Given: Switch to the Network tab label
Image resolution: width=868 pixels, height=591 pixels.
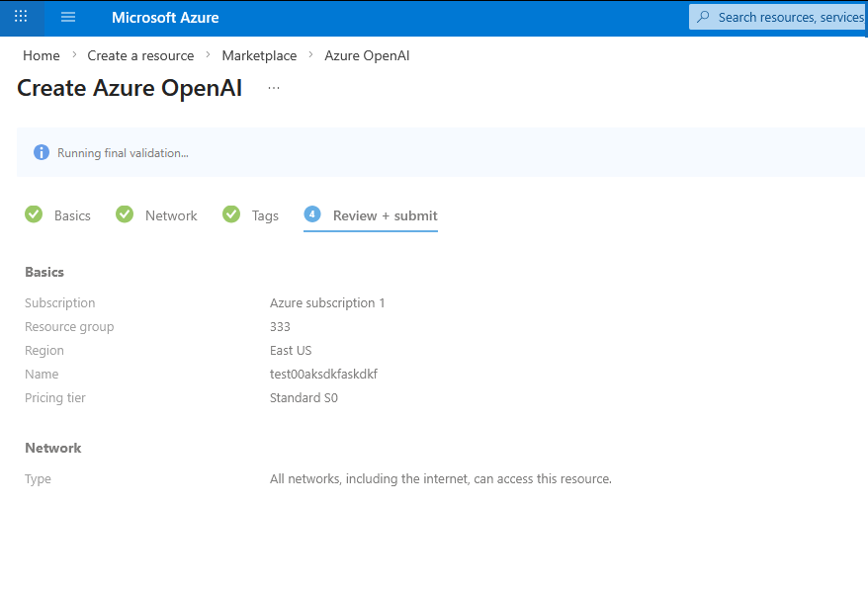Looking at the screenshot, I should (171, 215).
